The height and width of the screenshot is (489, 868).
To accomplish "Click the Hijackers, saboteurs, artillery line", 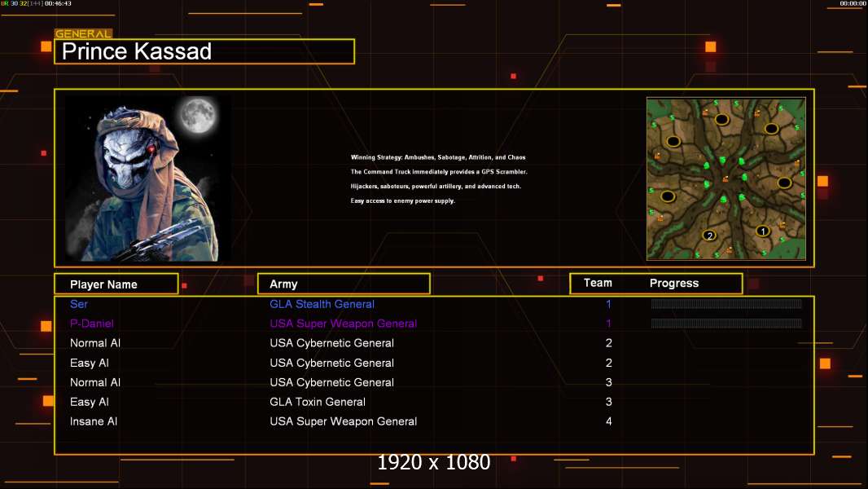I will pos(436,186).
